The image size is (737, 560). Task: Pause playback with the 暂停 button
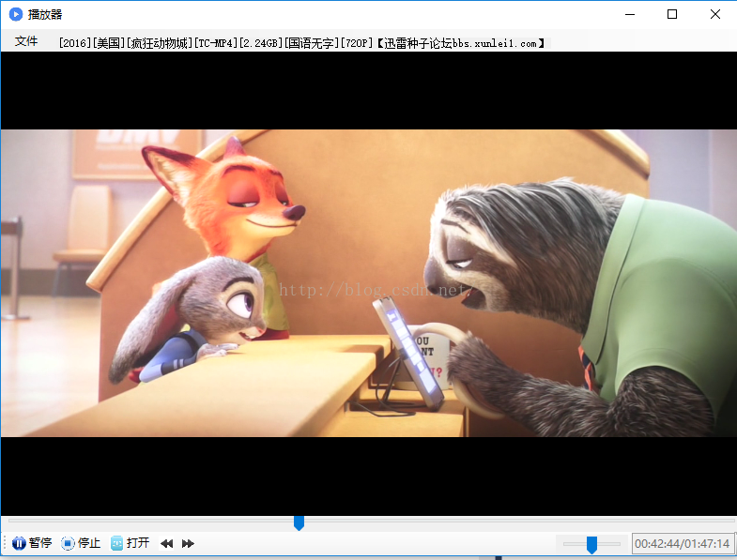[x=32, y=543]
